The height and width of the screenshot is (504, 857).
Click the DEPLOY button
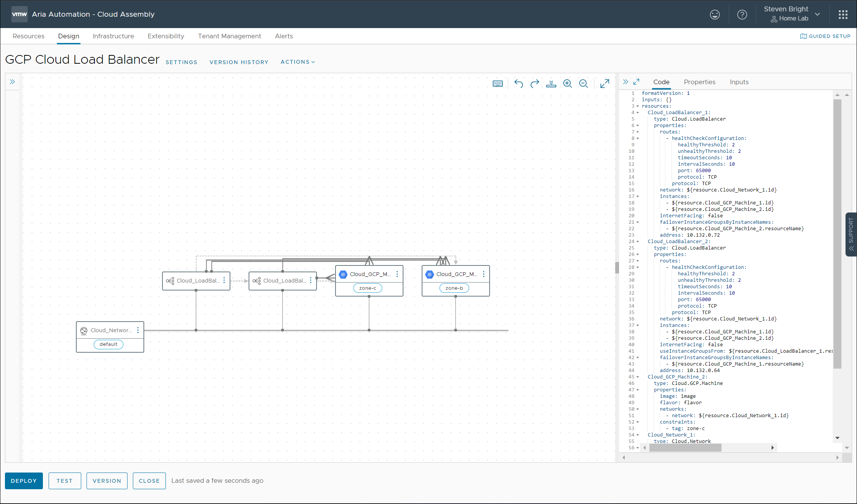24,480
